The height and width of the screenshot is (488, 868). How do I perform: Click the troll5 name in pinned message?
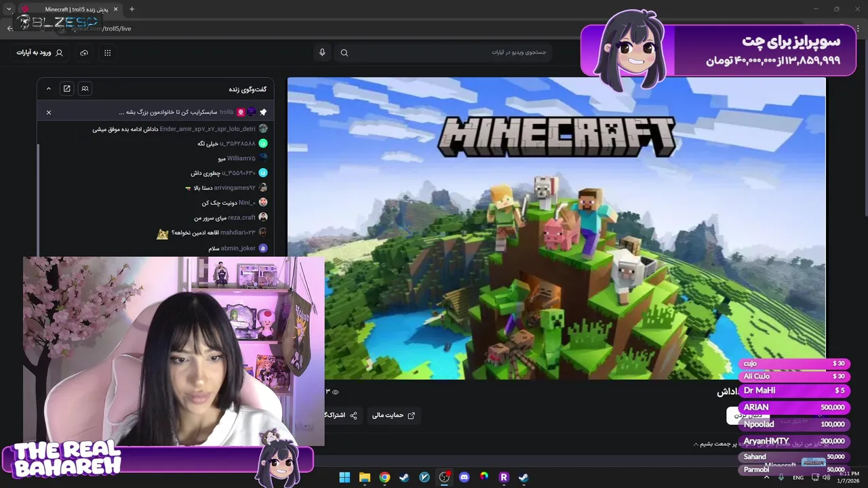coord(226,113)
